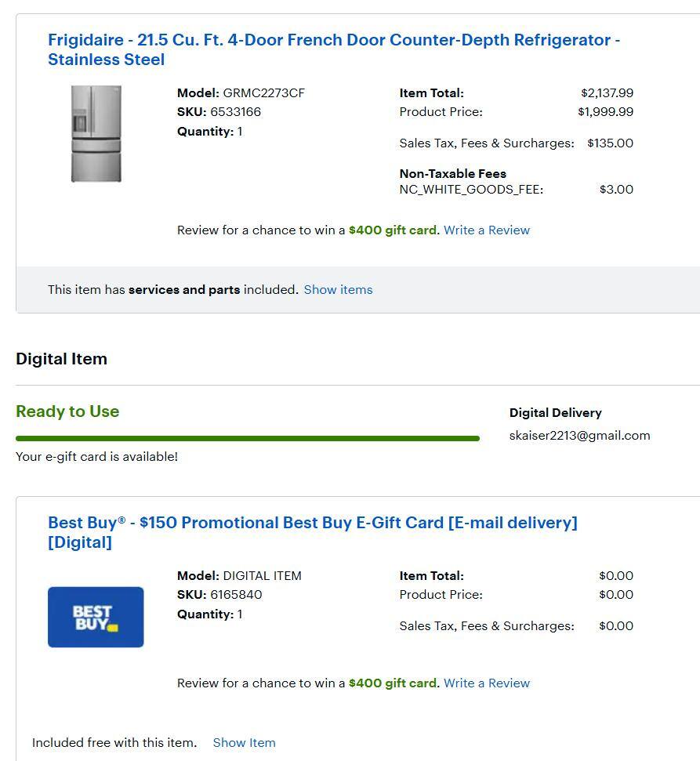Click Write a Review for the gift card

coord(486,683)
